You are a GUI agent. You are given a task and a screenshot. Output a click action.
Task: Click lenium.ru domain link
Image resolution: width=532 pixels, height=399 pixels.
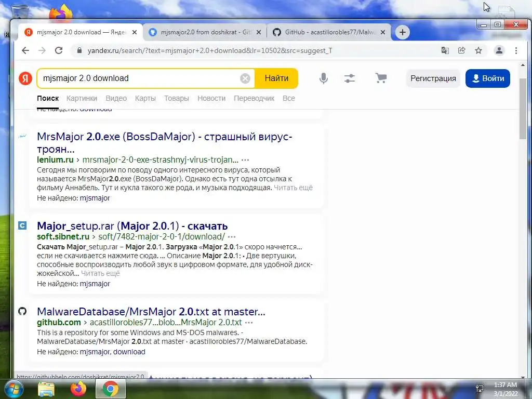tap(55, 160)
